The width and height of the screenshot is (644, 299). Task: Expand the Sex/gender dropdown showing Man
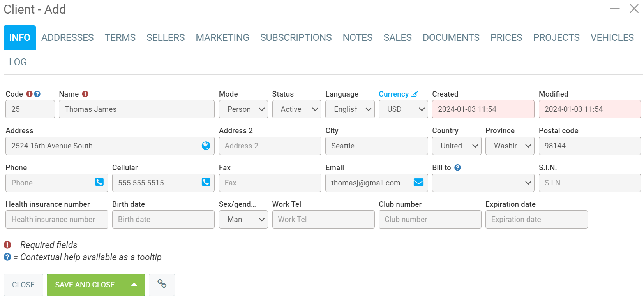tap(243, 220)
